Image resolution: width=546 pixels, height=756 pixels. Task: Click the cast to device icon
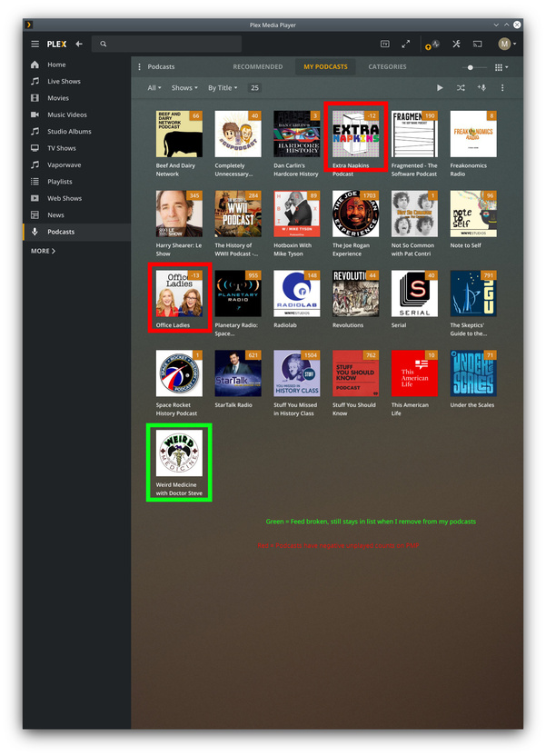point(478,44)
